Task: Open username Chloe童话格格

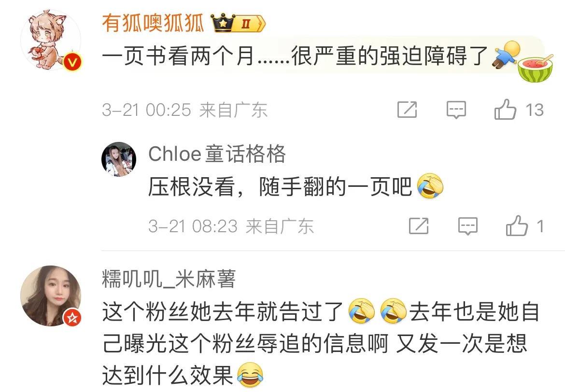Action: (x=217, y=154)
